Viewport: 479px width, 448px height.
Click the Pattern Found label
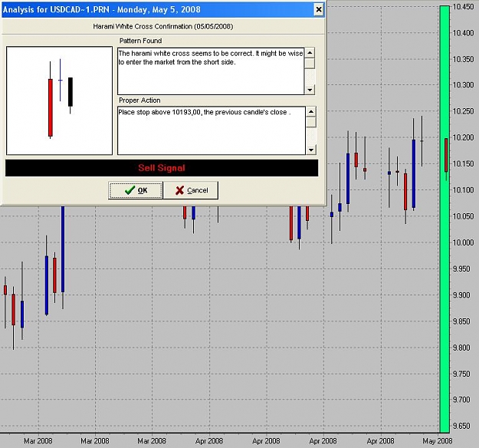tap(140, 41)
